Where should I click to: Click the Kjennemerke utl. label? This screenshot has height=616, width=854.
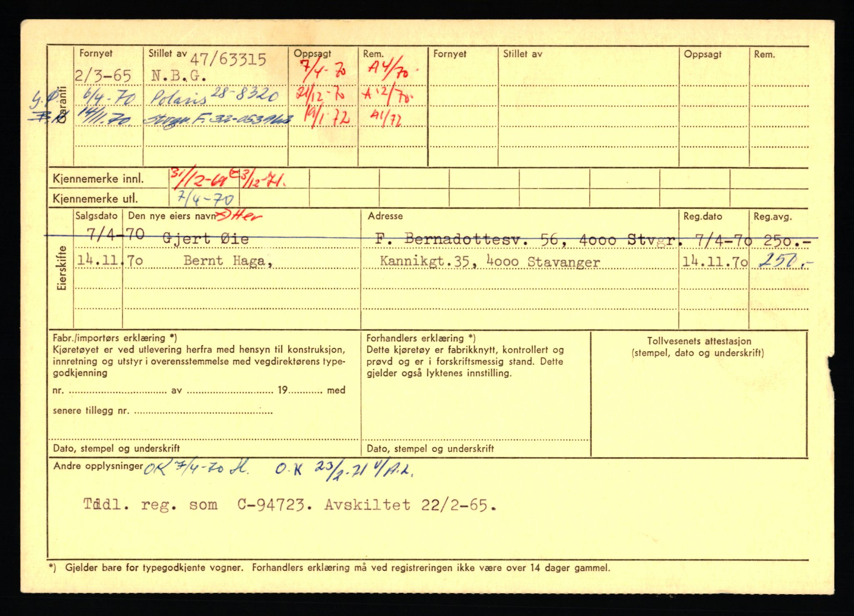click(x=95, y=199)
